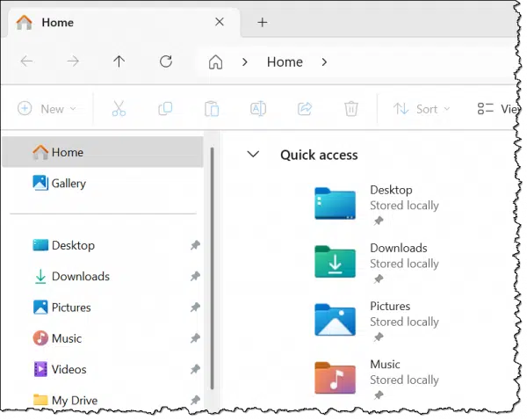Click the navigation pane vertical scrollbar
The width and height of the screenshot is (527, 420).
click(x=212, y=268)
